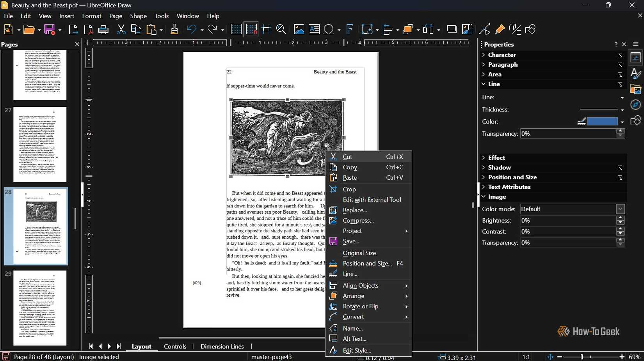
Task: Click the Toggle Point Edit Mode icon
Action: [484, 30]
